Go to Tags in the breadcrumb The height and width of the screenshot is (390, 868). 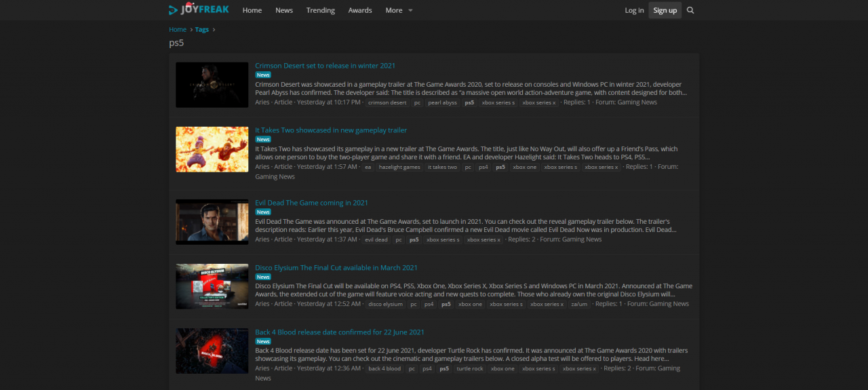202,29
